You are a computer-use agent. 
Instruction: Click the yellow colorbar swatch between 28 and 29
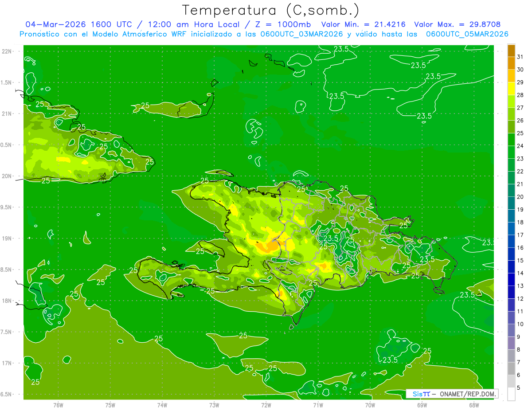511,89
